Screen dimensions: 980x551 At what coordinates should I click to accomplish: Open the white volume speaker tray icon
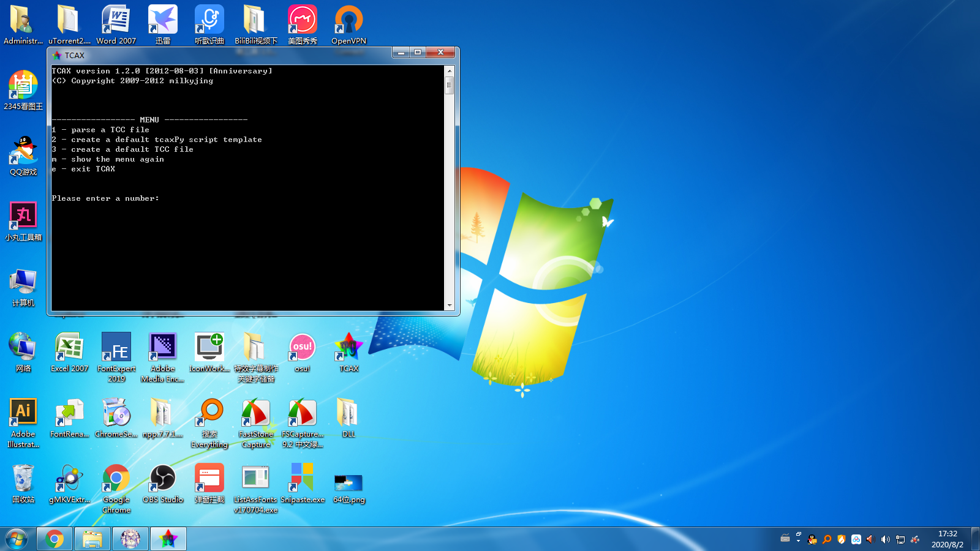point(885,539)
